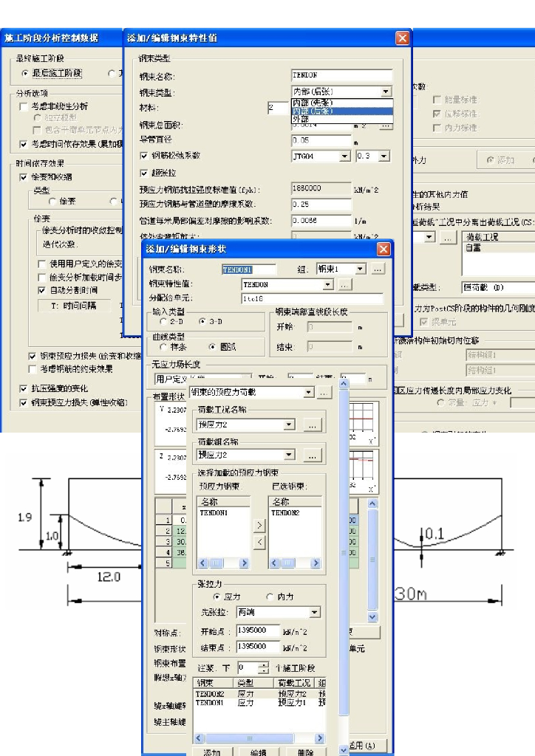Image resolution: width=535 pixels, height=756 pixels.
Task: Click the 钢束名称 field with TENDON1
Action: coord(249,269)
